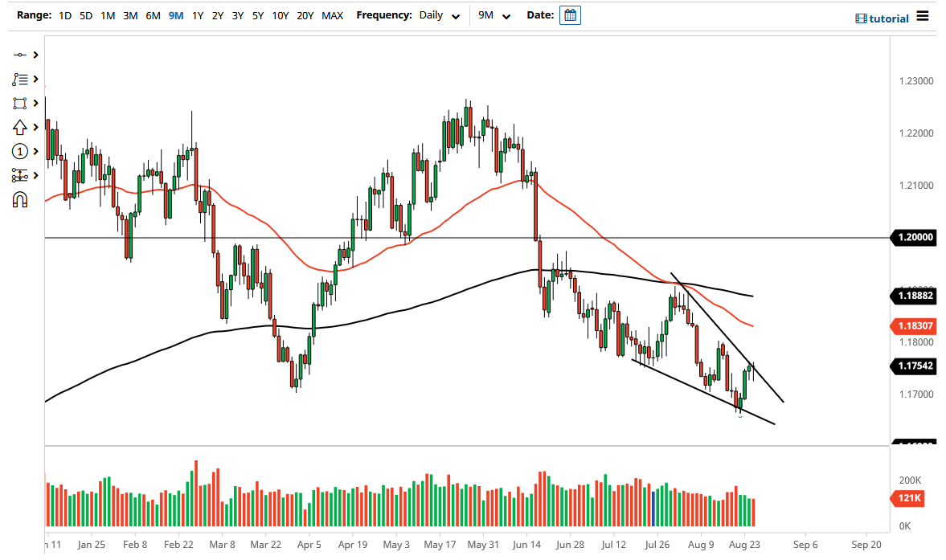The width and height of the screenshot is (946, 560).
Task: Pick the arrow marker tool
Action: click(20, 127)
